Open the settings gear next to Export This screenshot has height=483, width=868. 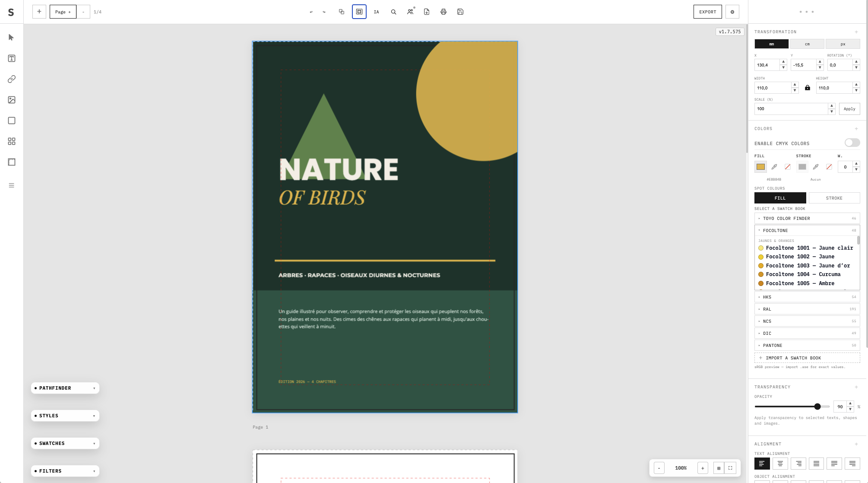732,12
